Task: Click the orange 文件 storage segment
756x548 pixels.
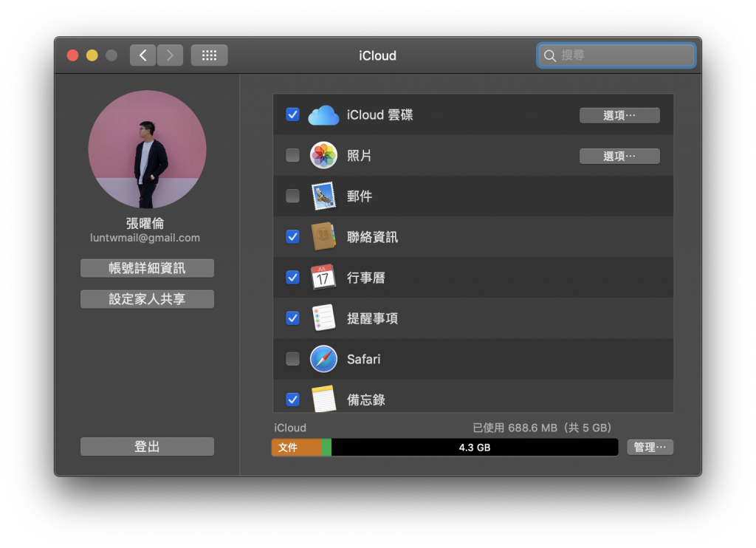Action: tap(297, 448)
